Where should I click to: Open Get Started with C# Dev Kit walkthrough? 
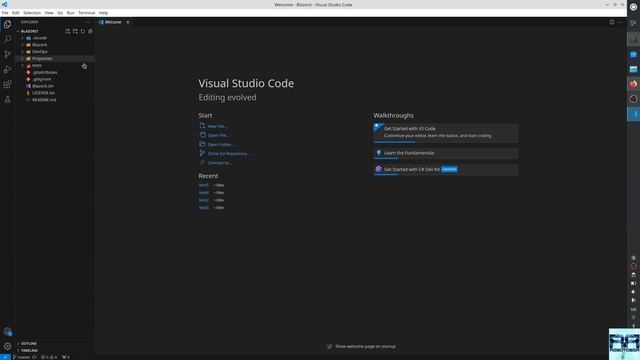coord(446,169)
